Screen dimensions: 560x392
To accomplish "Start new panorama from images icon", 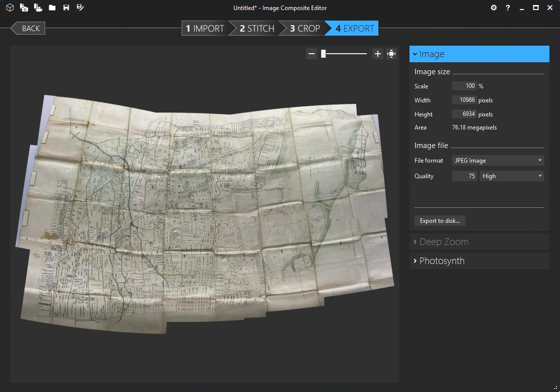I will pos(24,8).
